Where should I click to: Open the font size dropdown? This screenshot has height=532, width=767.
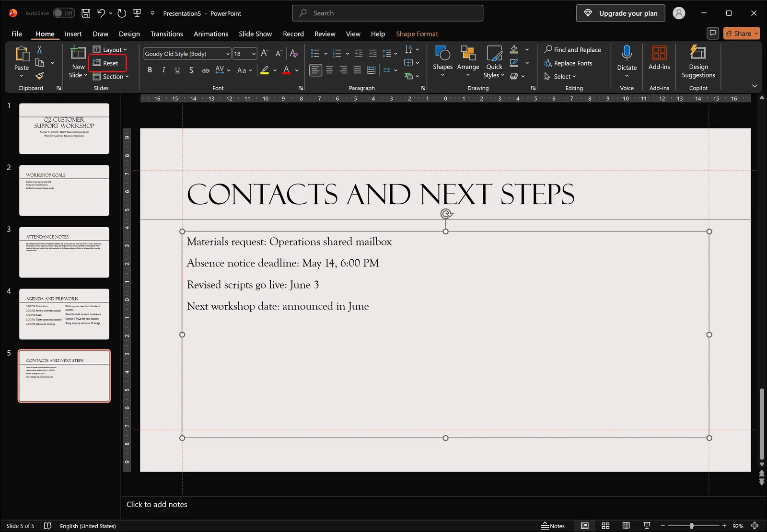(254, 54)
